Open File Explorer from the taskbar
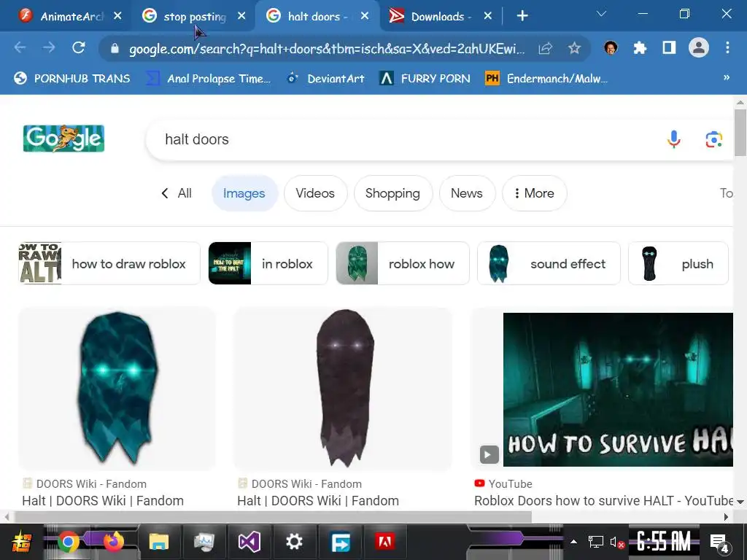This screenshot has height=560, width=747. pyautogui.click(x=158, y=542)
